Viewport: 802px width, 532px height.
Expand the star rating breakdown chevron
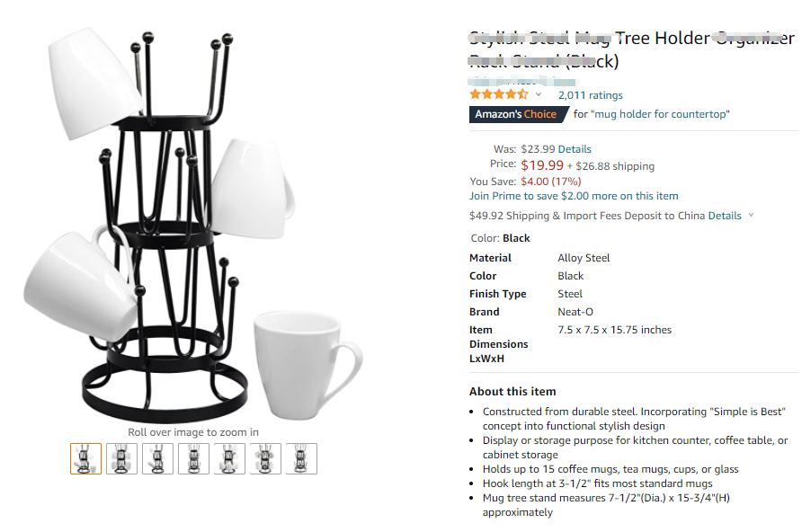tap(539, 95)
